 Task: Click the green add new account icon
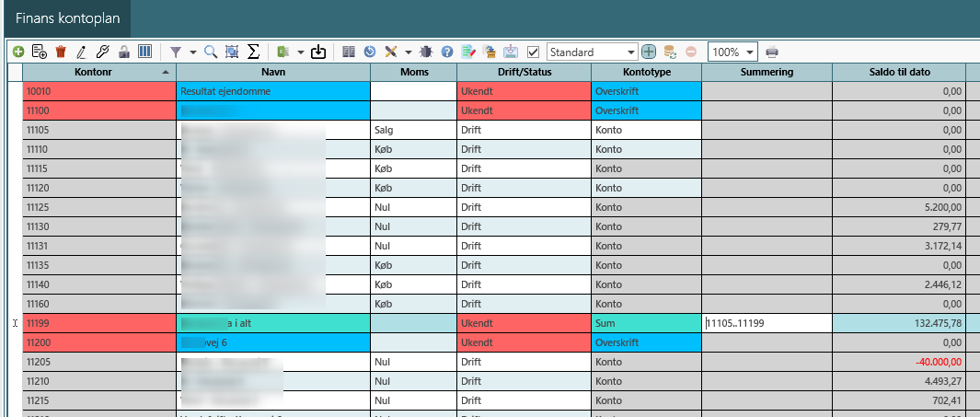[17, 52]
